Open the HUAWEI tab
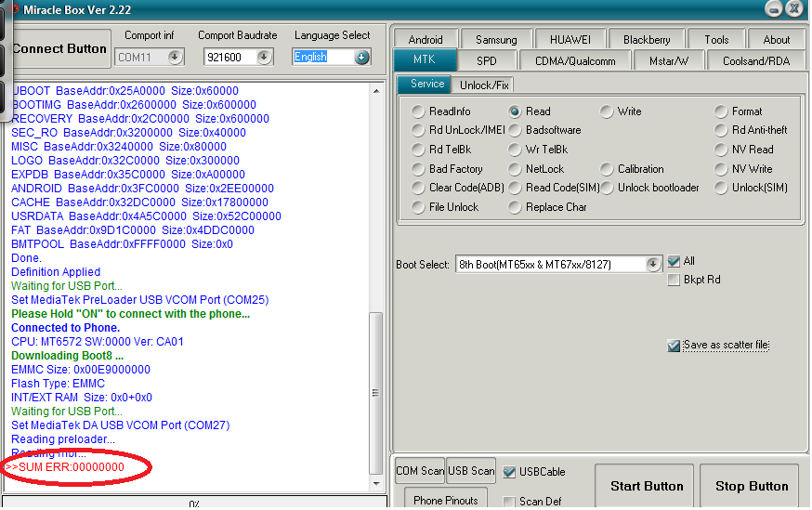812x510 pixels. point(570,39)
